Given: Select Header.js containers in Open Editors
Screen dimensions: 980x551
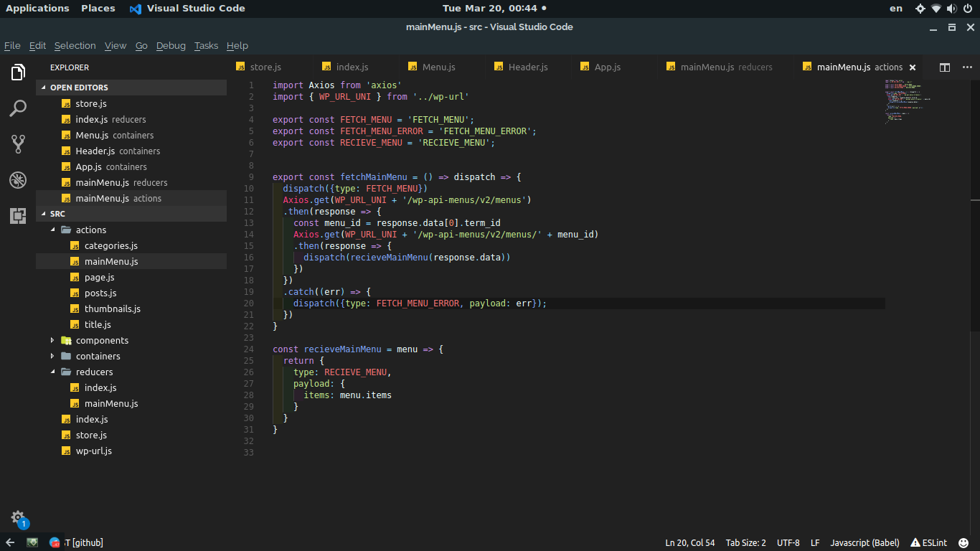Looking at the screenshot, I should pyautogui.click(x=131, y=151).
